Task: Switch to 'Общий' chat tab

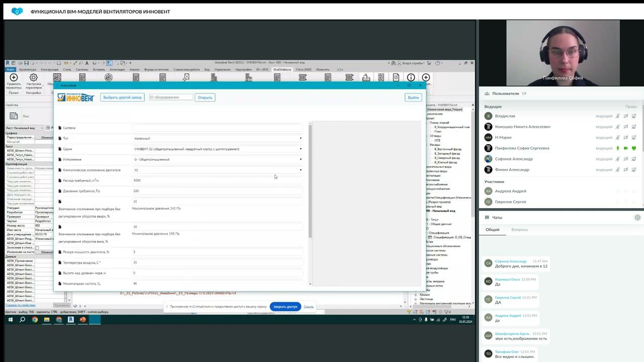Action: (x=493, y=230)
